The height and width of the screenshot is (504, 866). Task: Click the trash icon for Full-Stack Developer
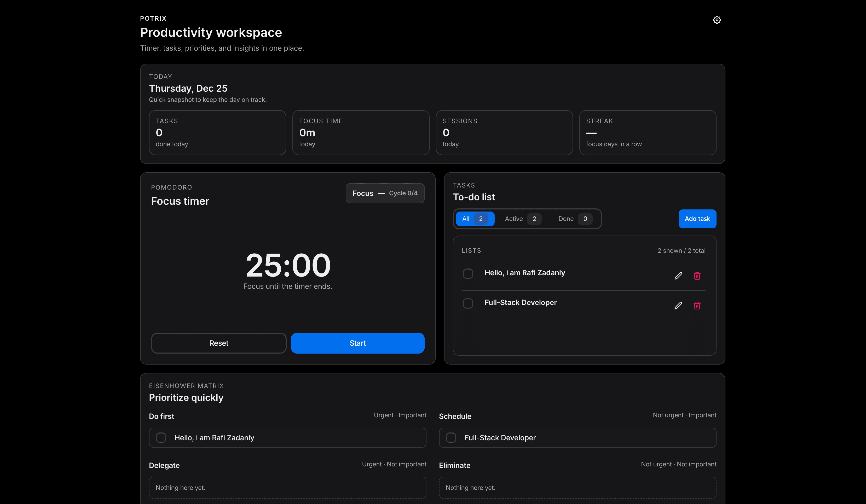pyautogui.click(x=697, y=306)
